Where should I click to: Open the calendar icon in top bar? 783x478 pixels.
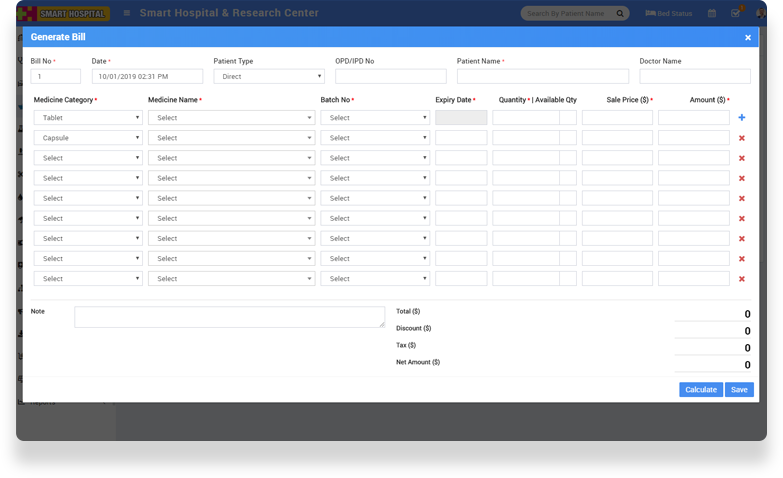tap(712, 14)
